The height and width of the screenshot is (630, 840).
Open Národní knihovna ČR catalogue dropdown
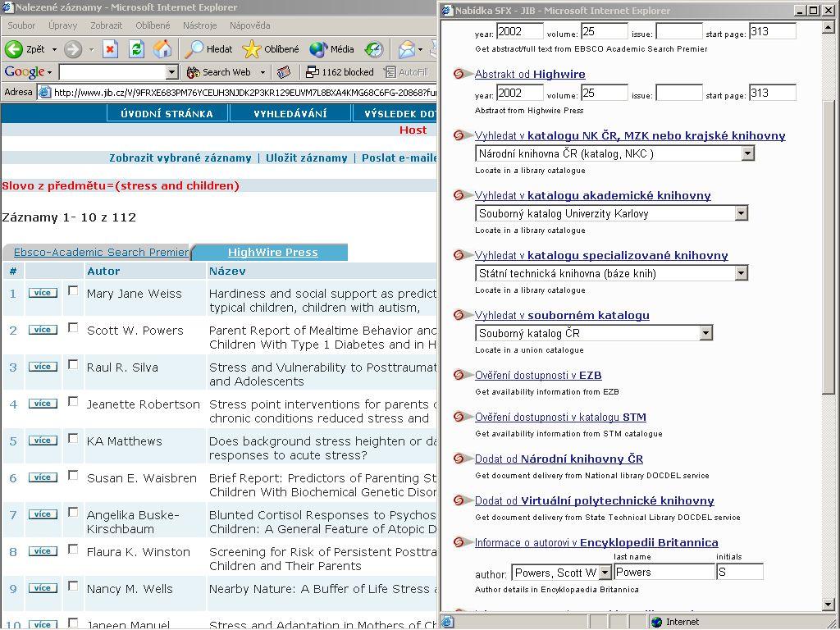(747, 153)
